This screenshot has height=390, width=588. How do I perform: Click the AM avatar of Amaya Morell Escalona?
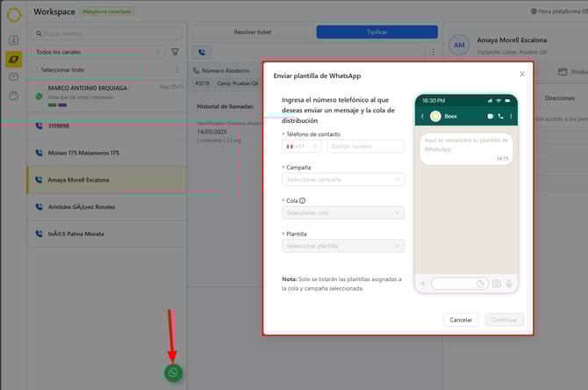pos(459,45)
